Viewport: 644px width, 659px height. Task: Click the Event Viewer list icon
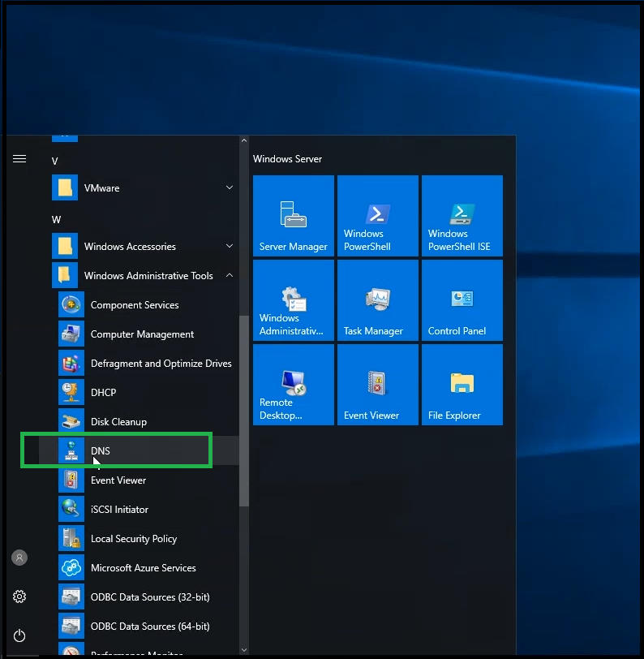[71, 480]
